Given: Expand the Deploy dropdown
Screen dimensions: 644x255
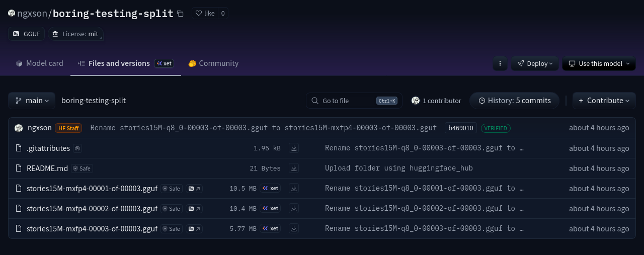Looking at the screenshot, I should (x=535, y=63).
